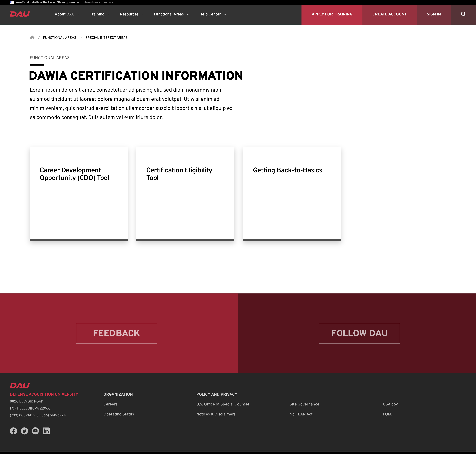Click the Policy and Privacy footer heading
The height and width of the screenshot is (454, 476).
click(217, 394)
